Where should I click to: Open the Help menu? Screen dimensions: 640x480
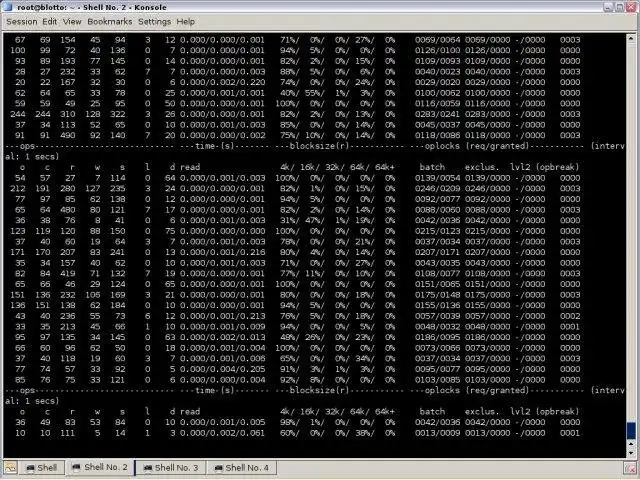point(185,22)
